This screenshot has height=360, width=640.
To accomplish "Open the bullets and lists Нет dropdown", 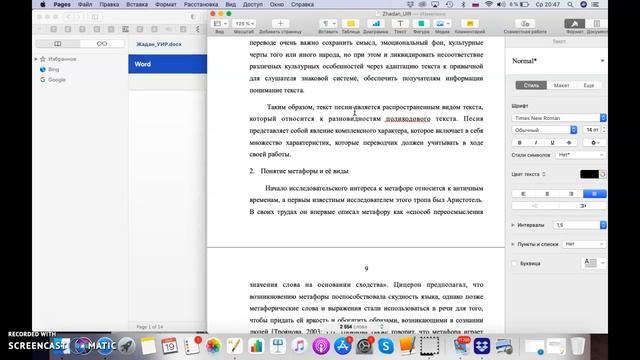I will [x=584, y=244].
